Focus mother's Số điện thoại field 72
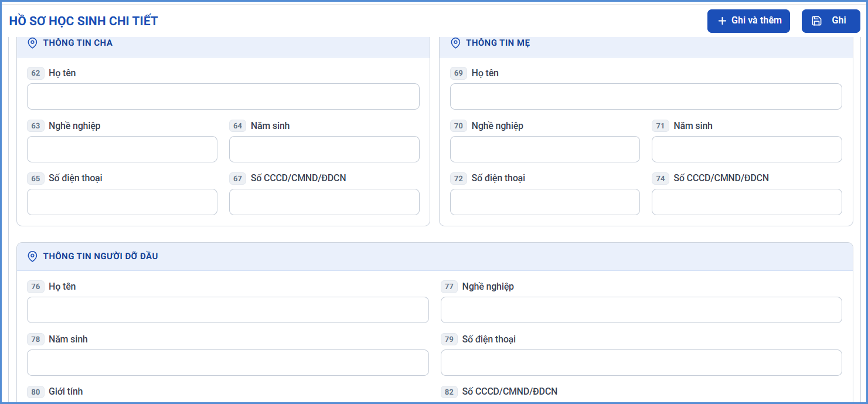 pyautogui.click(x=545, y=202)
